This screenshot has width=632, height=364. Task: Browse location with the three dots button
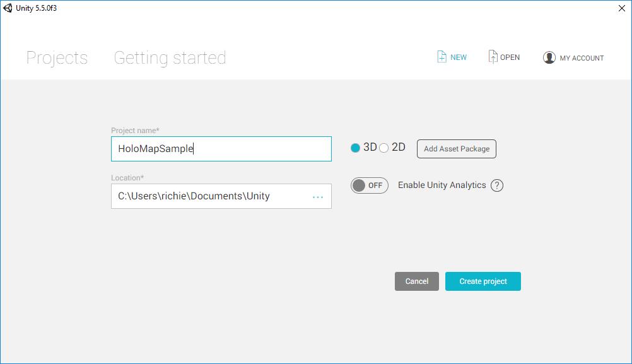tap(318, 197)
